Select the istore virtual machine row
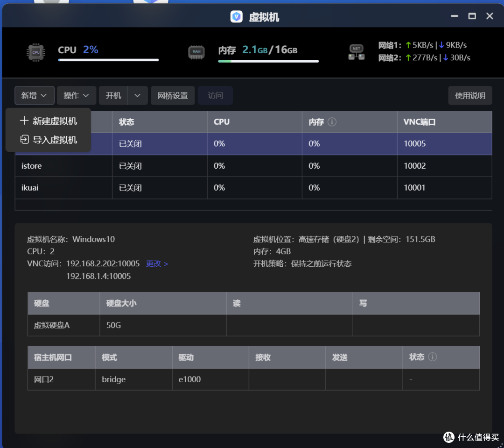The width and height of the screenshot is (504, 448). [x=253, y=166]
